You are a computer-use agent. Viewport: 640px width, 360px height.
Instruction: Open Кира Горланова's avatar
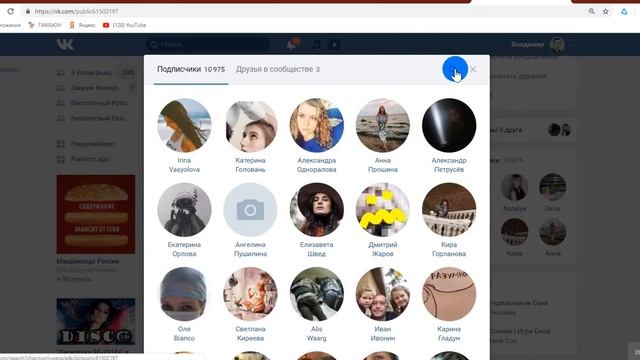(449, 209)
